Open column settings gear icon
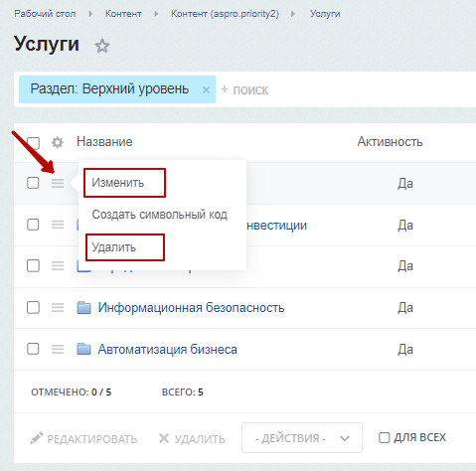476x471 pixels. coord(58,142)
